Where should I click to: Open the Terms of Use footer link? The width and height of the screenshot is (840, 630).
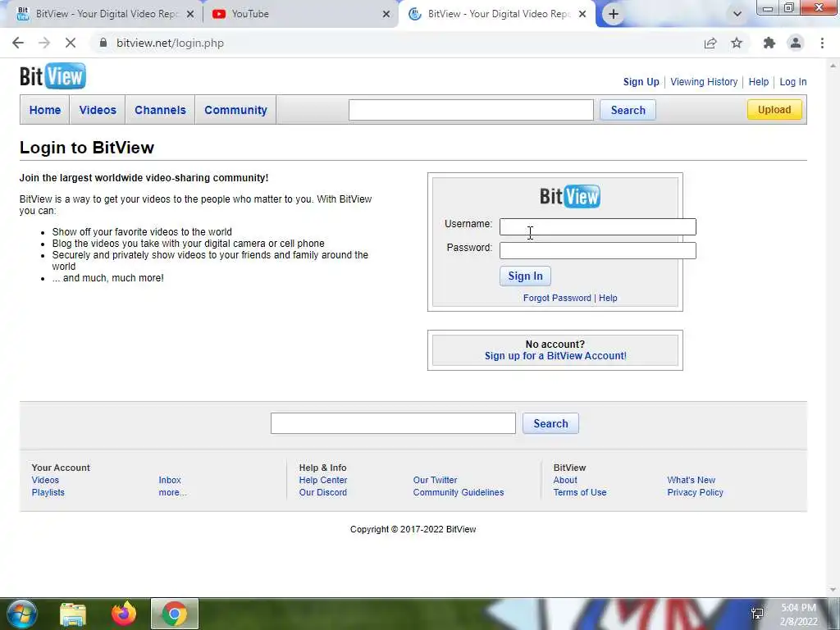pyautogui.click(x=580, y=492)
